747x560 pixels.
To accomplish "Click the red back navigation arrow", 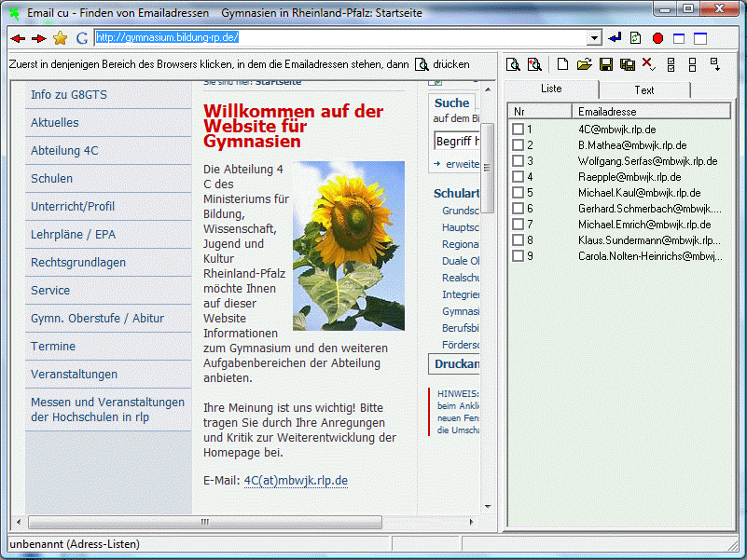I will 16,38.
